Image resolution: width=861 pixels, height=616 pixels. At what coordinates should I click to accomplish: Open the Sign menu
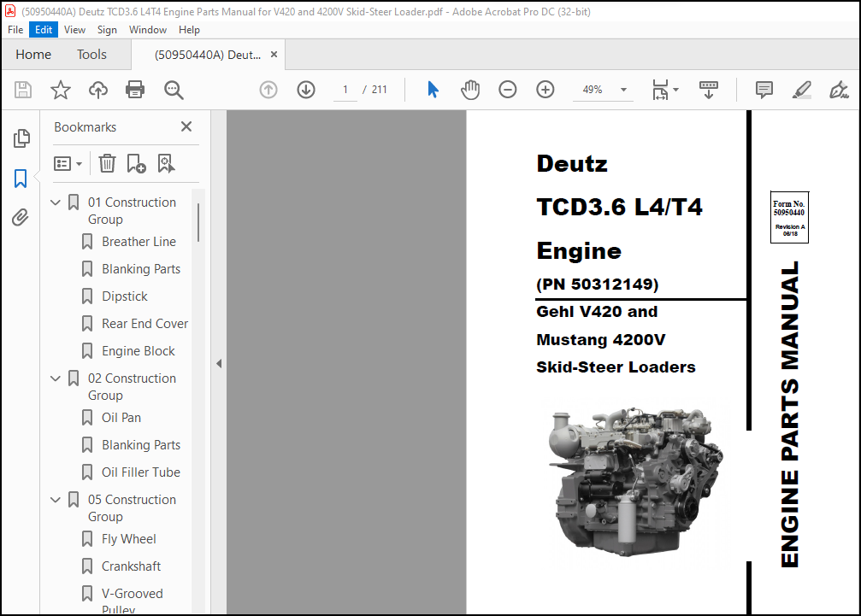[107, 30]
